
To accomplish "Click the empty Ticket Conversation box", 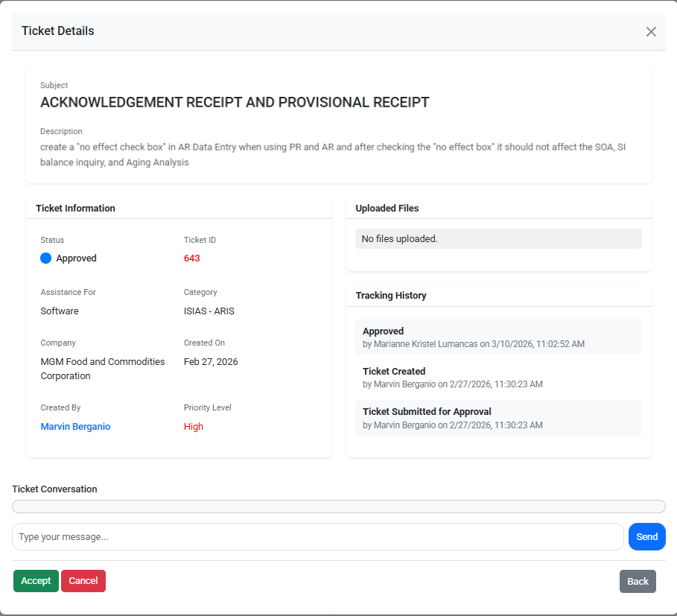I will coord(339,507).
